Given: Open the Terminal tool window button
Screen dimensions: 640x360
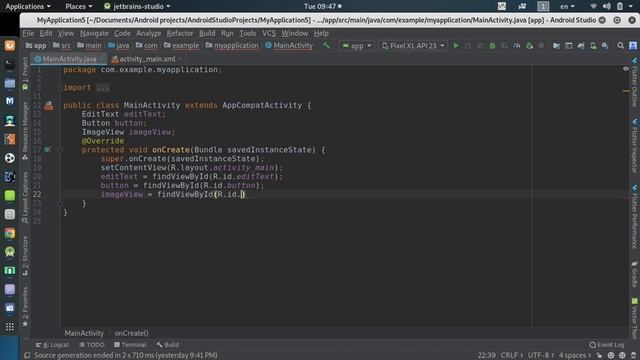Looking at the screenshot, I should 130,345.
